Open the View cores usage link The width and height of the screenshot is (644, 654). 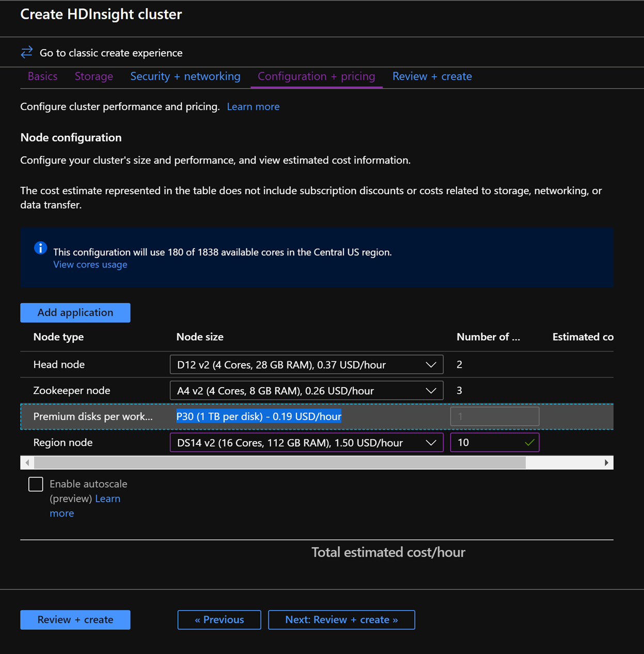tap(90, 264)
